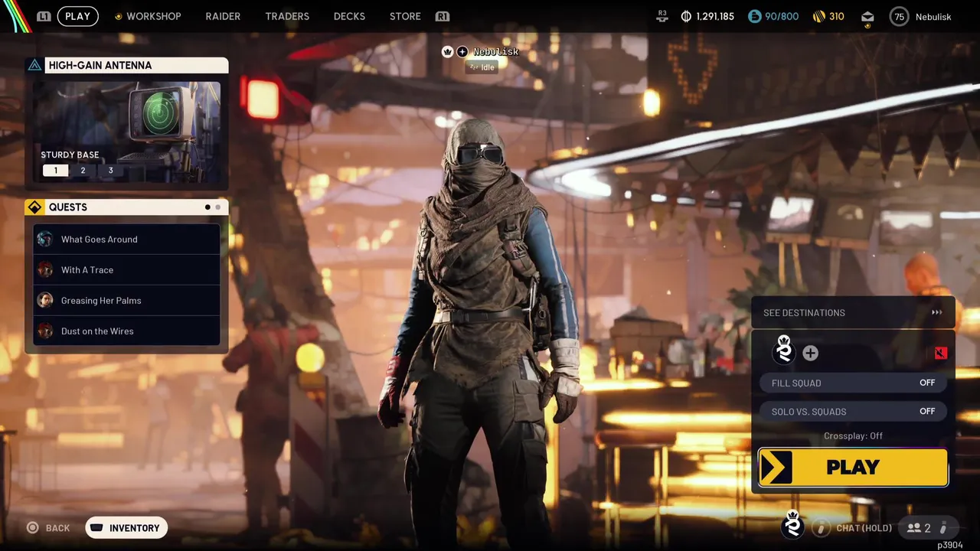Toggle the red muted microphone icon
The image size is (980, 551).
coord(940,353)
